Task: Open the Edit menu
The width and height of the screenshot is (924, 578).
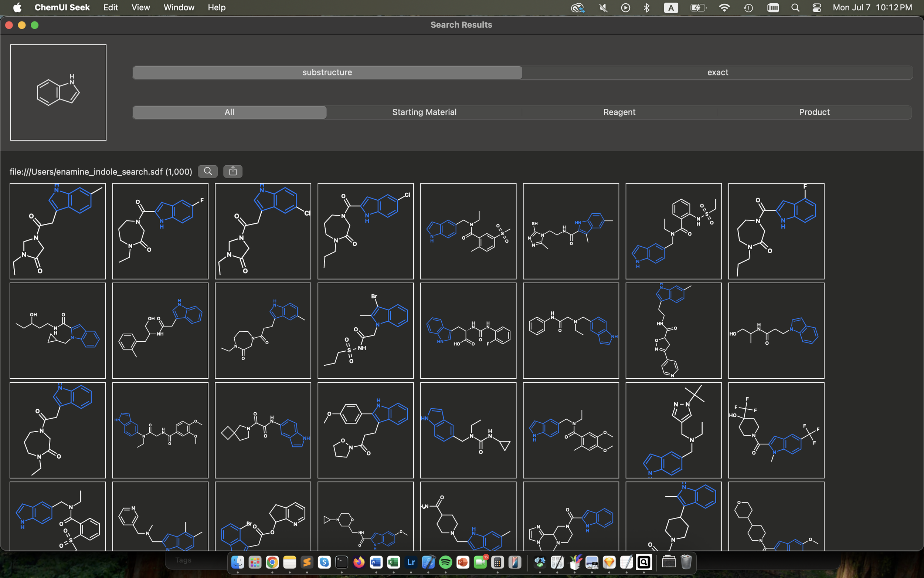Action: point(111,8)
